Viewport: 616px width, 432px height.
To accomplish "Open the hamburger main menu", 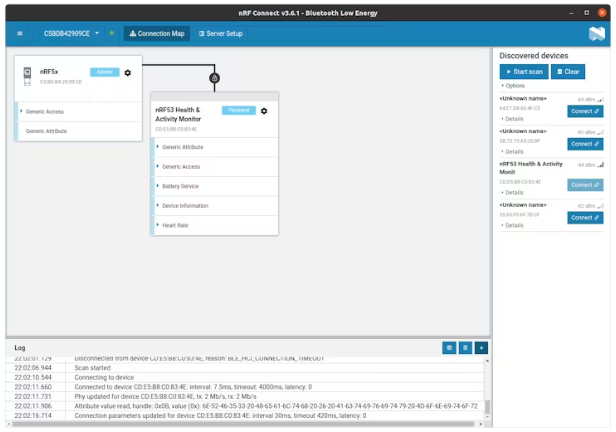I will [20, 33].
